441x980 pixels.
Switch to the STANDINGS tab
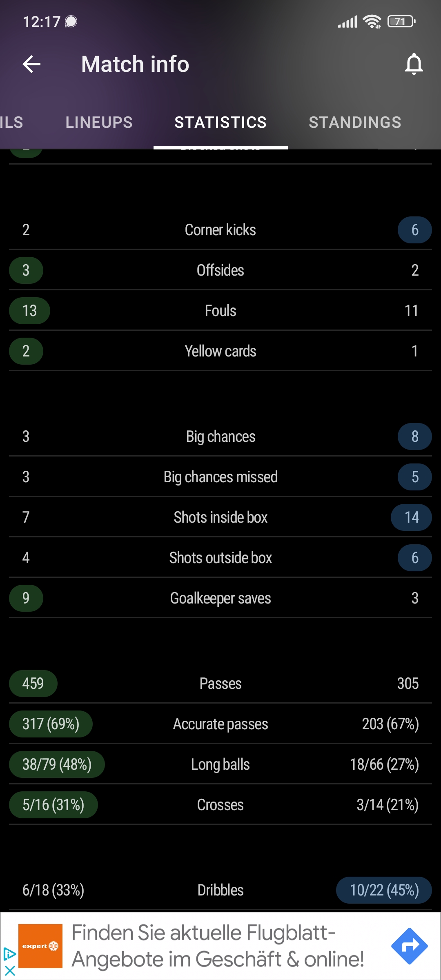tap(355, 122)
